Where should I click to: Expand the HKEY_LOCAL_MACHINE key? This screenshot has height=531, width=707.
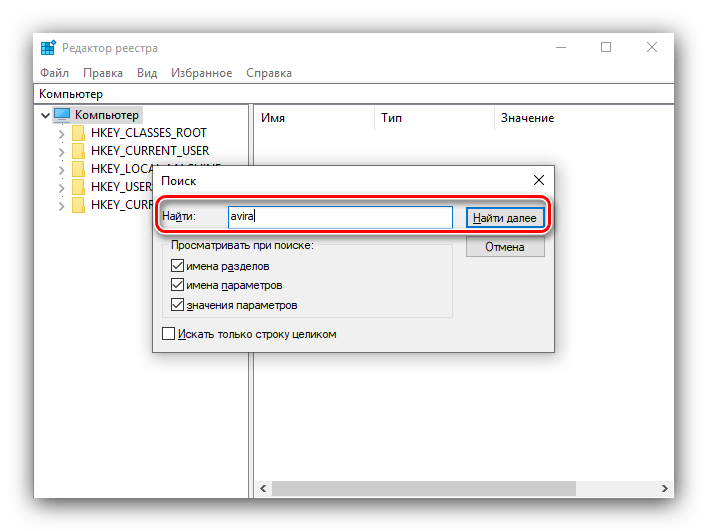[62, 169]
